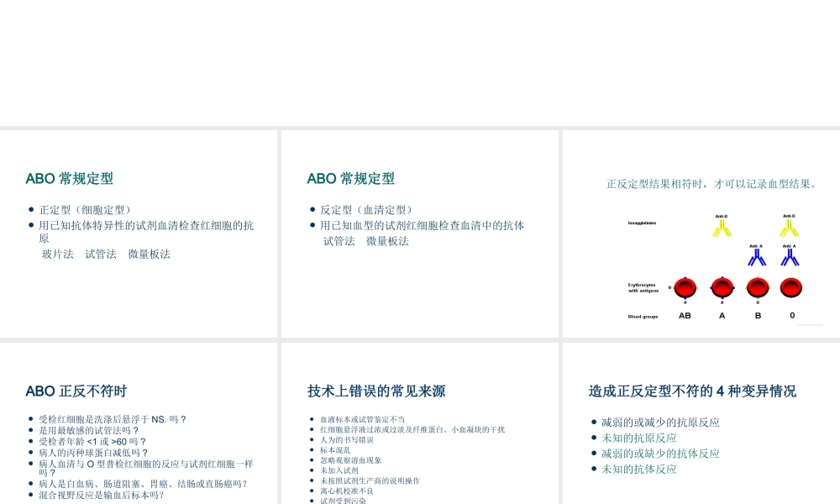
Task: Select the blood group B erythrocyte icon
Action: click(x=758, y=287)
